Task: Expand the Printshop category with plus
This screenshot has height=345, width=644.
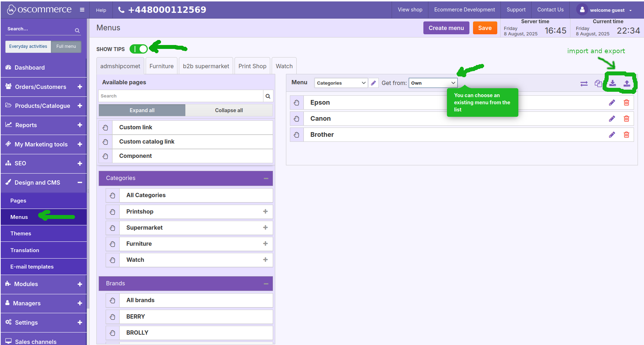Action: (x=265, y=211)
